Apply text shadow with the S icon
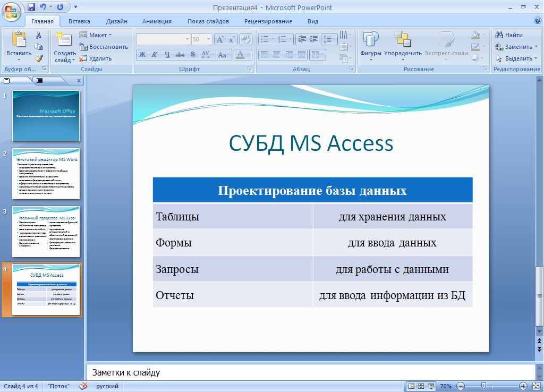This screenshot has height=392, width=544. 192,55
